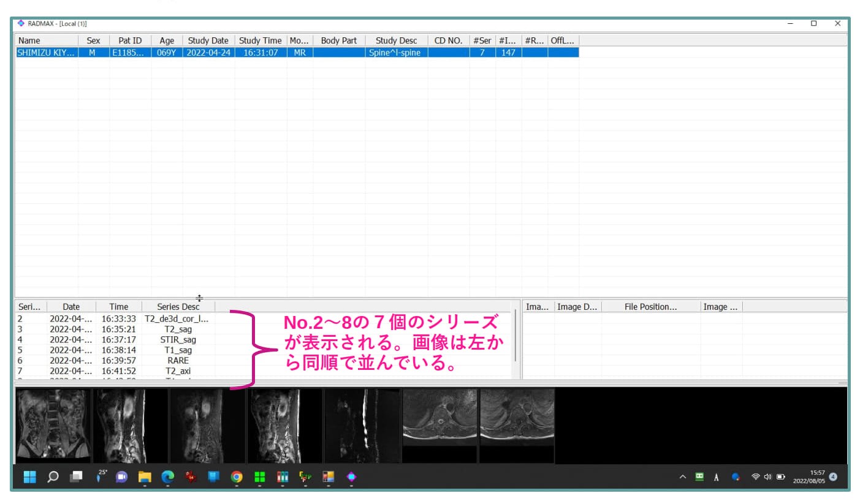Sort studies by the Study Date column

[x=208, y=40]
